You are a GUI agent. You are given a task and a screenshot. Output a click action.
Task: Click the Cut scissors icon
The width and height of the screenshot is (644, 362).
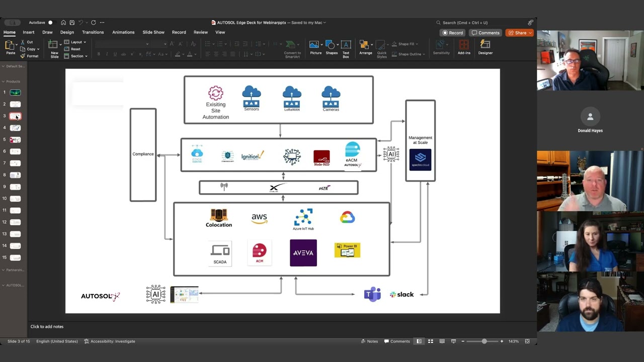(x=23, y=42)
